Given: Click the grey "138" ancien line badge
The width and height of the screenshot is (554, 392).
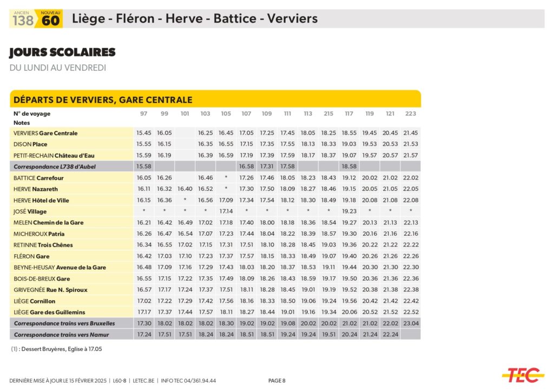Looking at the screenshot, I should coord(23,19).
